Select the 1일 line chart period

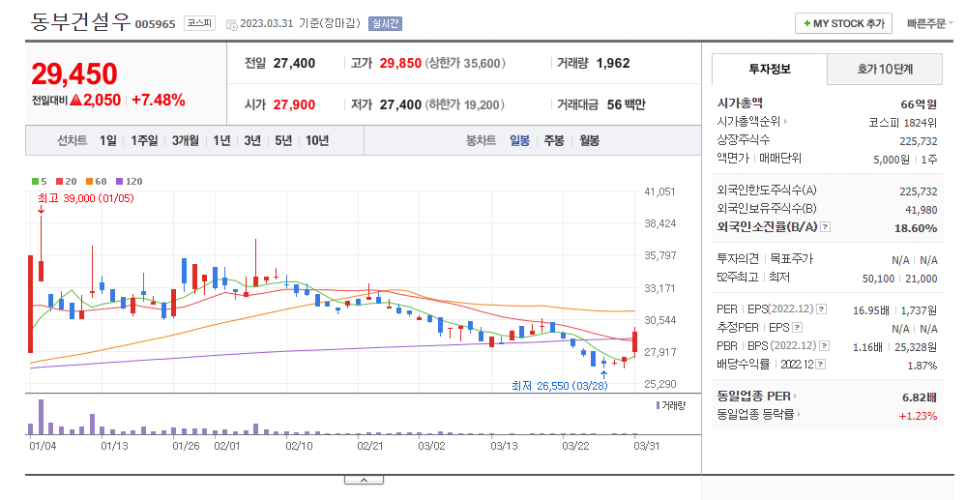pos(108,140)
